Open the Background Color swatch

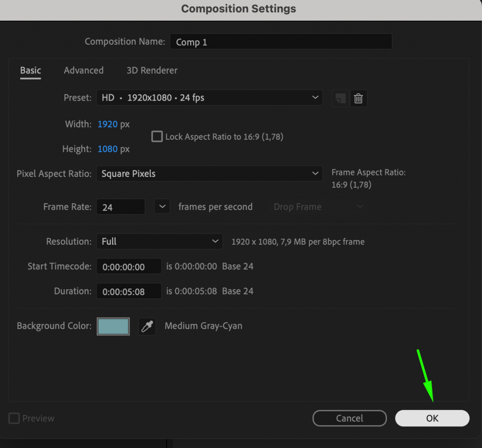coord(113,326)
